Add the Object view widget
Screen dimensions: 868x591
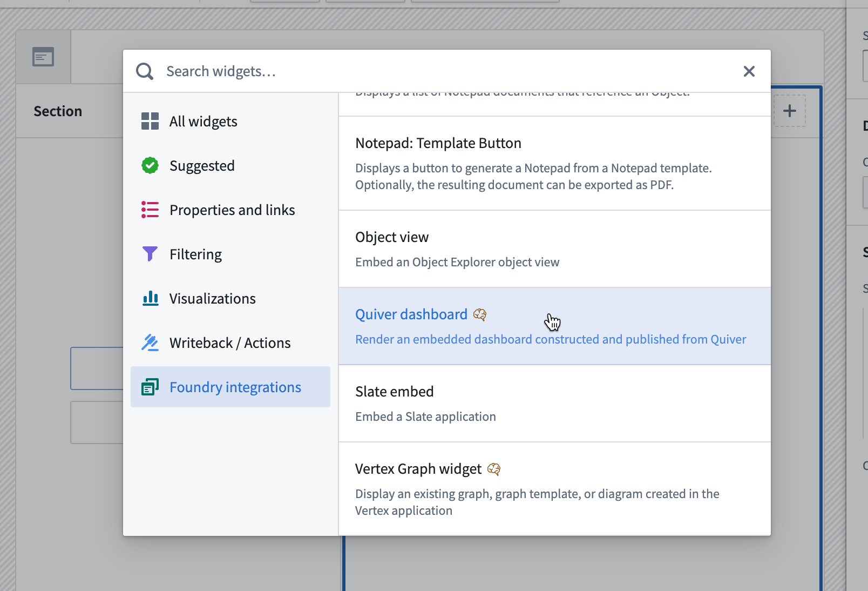point(555,249)
